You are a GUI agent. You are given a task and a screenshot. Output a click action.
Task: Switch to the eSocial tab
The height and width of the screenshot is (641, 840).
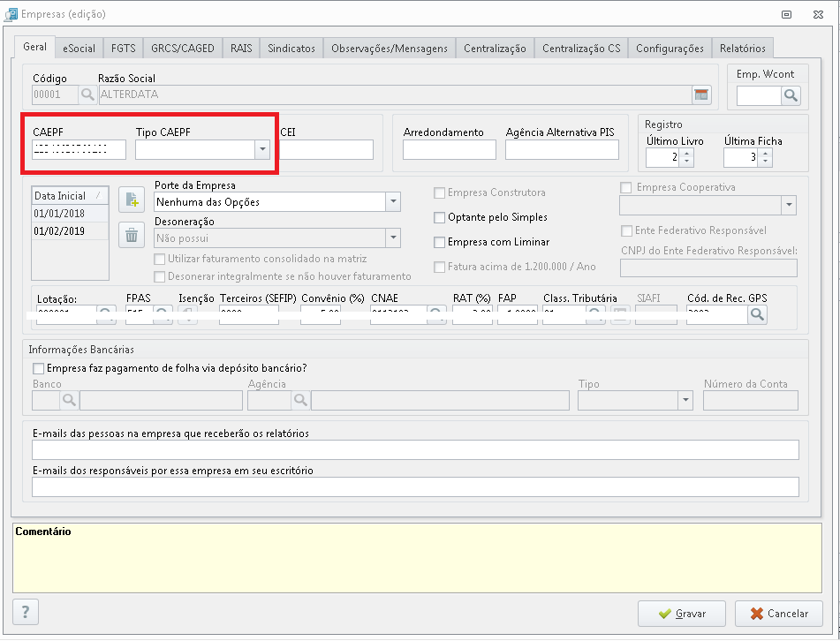click(79, 49)
